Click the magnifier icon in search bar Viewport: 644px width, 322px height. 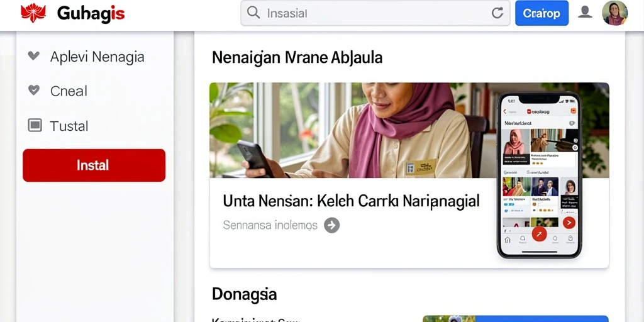(253, 13)
